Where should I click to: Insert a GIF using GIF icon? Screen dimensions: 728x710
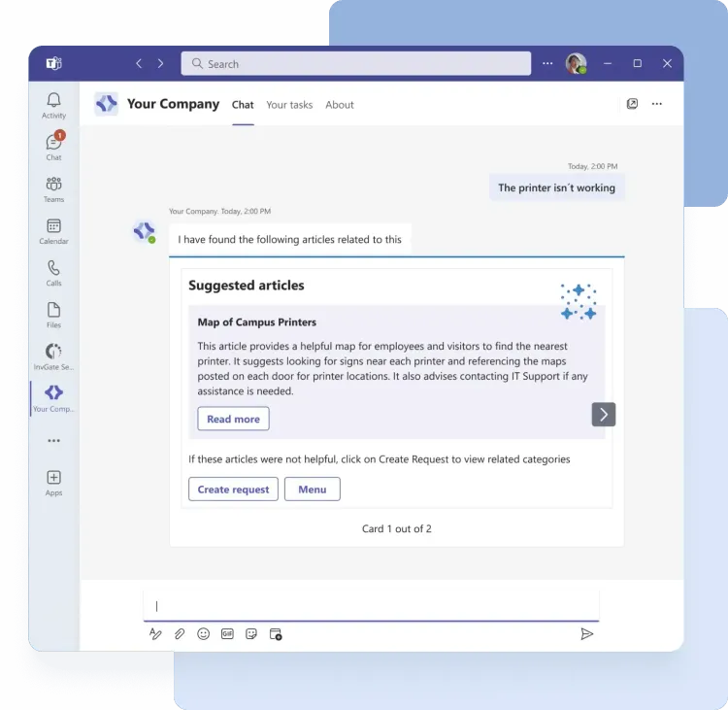point(227,634)
